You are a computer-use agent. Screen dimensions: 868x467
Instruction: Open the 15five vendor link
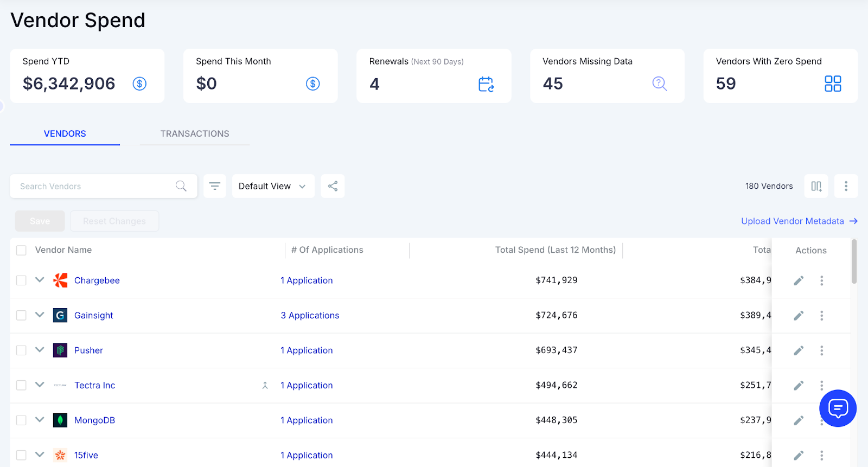[86, 456]
